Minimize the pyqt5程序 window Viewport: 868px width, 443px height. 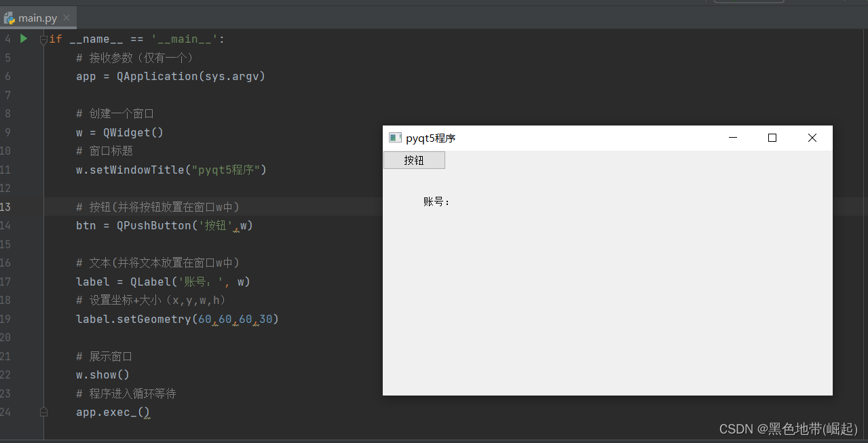click(x=733, y=138)
